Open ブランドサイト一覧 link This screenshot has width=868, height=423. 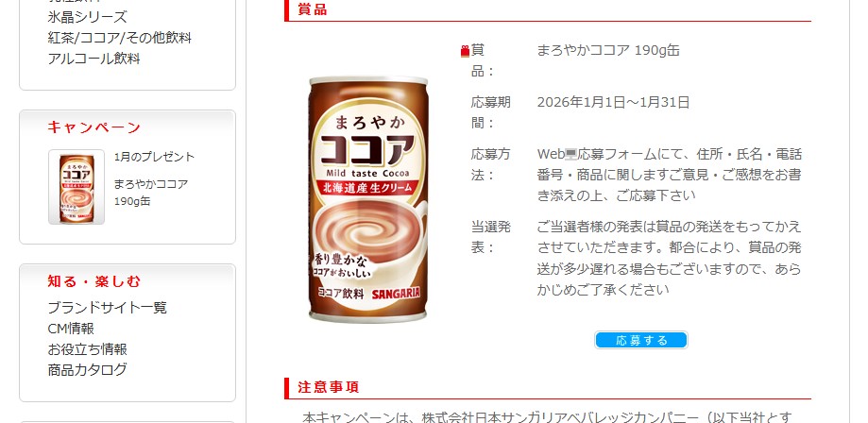(108, 307)
